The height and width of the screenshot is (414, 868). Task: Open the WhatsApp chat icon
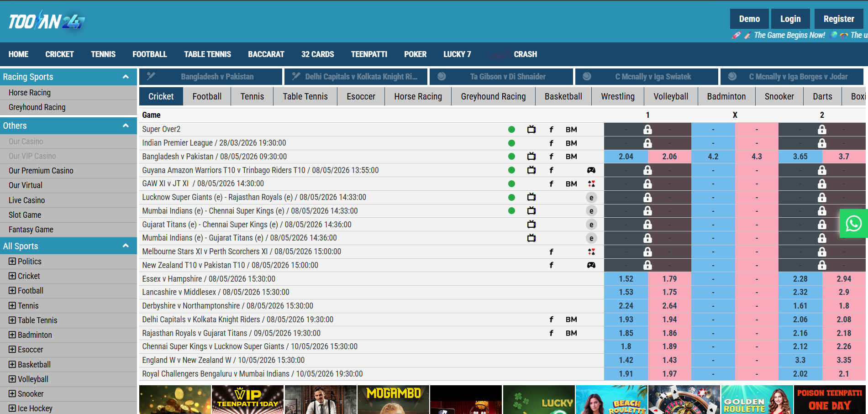853,224
